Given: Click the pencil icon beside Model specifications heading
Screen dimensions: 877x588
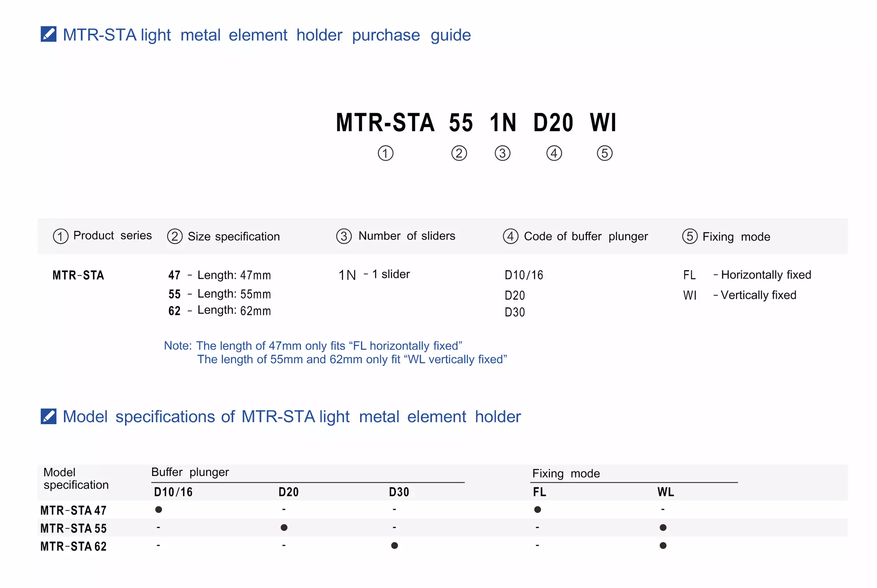Looking at the screenshot, I should coord(49,416).
